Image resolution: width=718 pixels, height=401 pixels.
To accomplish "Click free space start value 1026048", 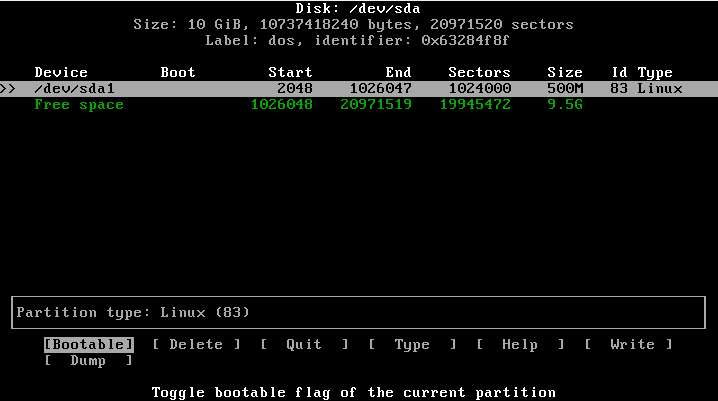I will 282,105.
